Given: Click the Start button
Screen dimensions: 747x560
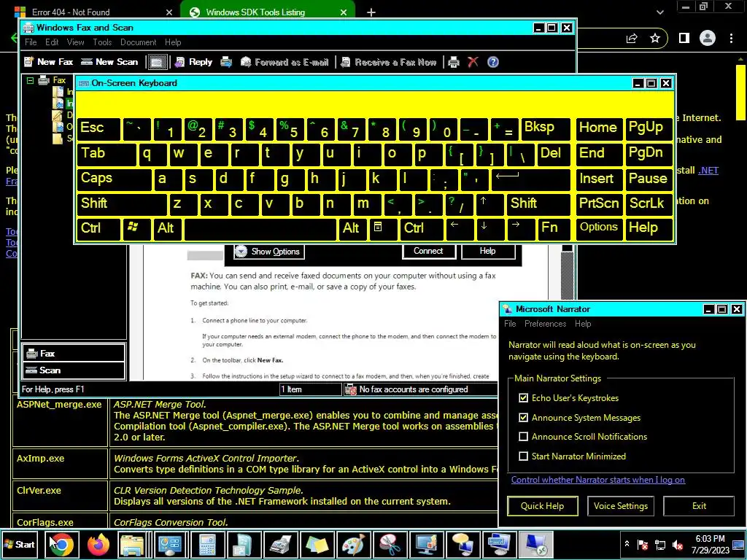Looking at the screenshot, I should [20, 544].
